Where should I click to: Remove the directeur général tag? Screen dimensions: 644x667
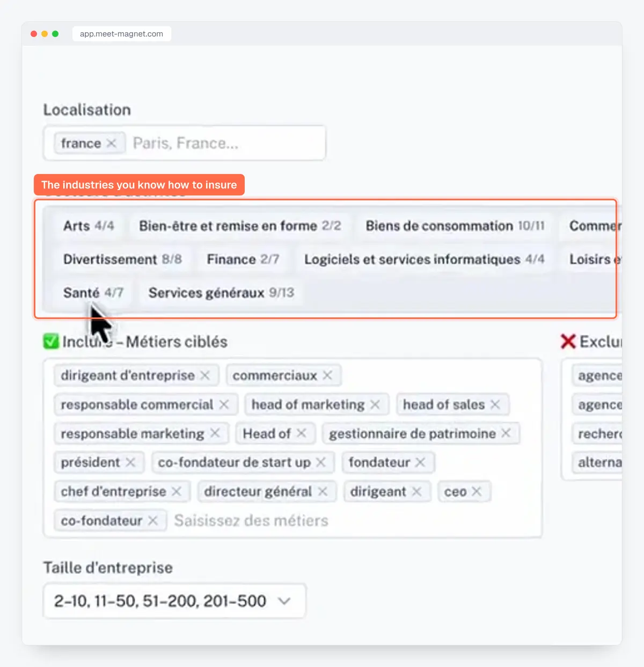(x=323, y=491)
